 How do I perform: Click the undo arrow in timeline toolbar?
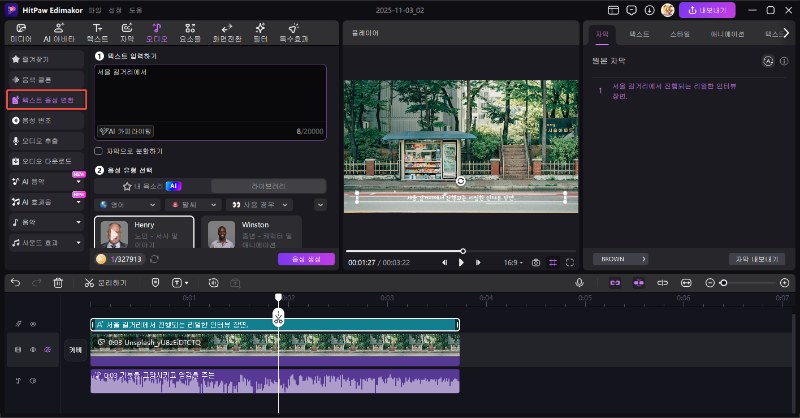click(15, 283)
